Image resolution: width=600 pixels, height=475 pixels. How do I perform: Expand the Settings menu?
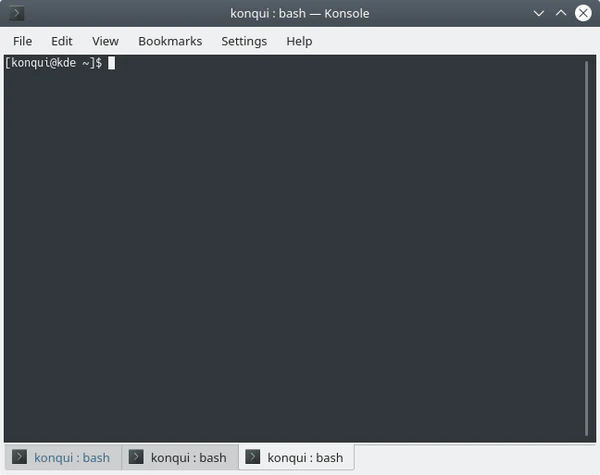[244, 41]
